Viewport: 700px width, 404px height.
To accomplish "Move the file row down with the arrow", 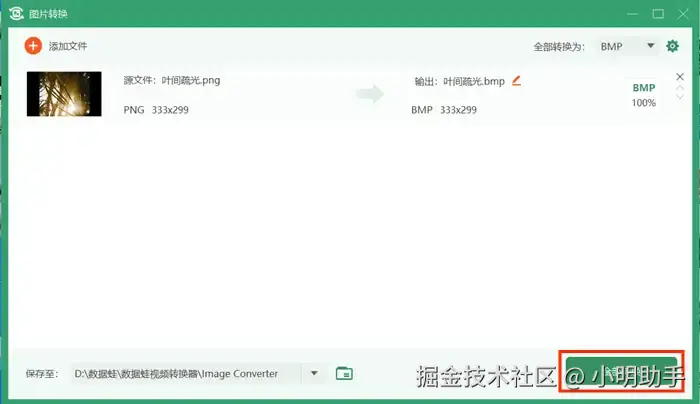I will pos(680,97).
